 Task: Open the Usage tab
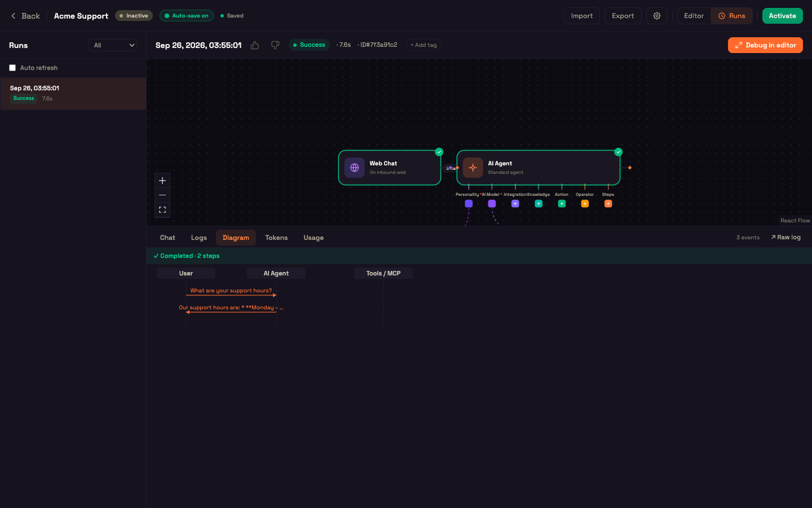click(314, 238)
